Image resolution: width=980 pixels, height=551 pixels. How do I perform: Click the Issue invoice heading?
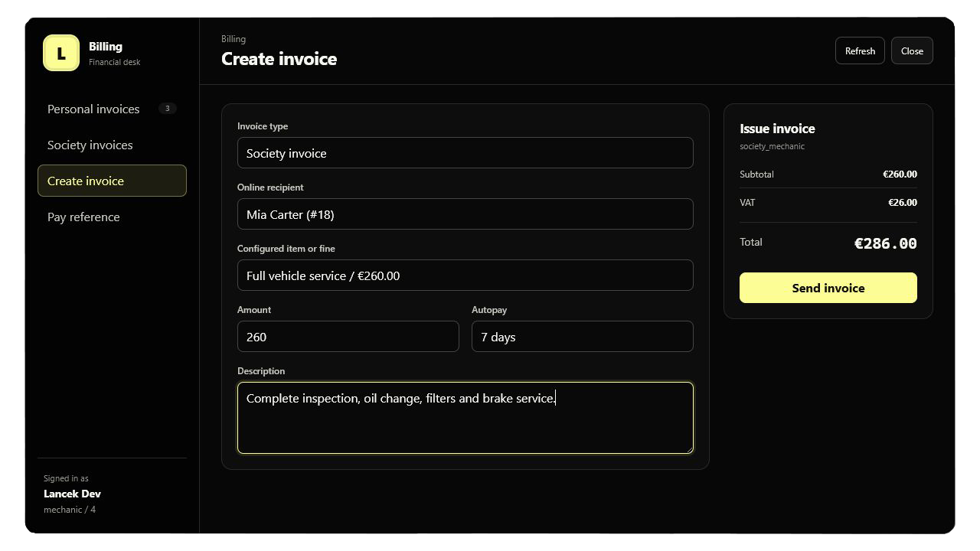pos(777,129)
